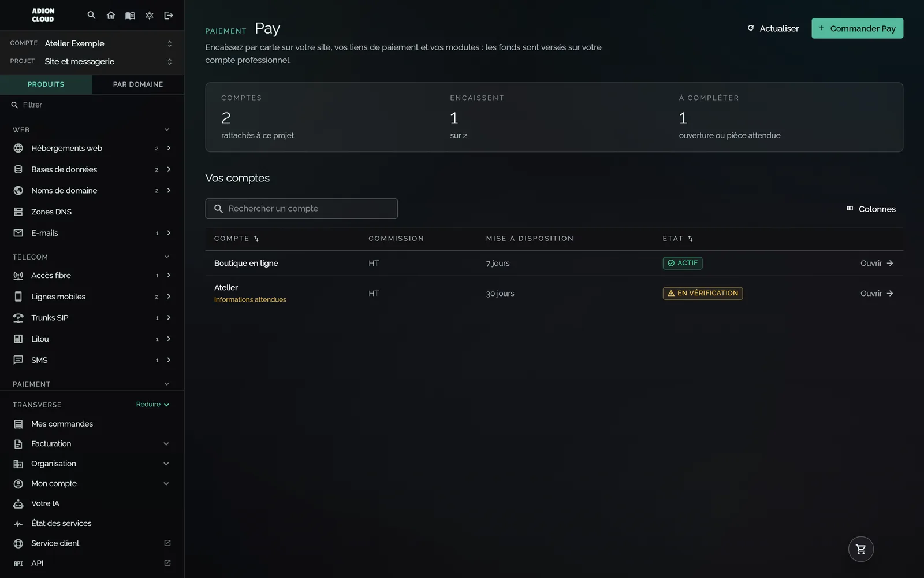The image size is (924, 578).
Task: Open the Compte selector Atelier Exemple
Action: point(92,43)
